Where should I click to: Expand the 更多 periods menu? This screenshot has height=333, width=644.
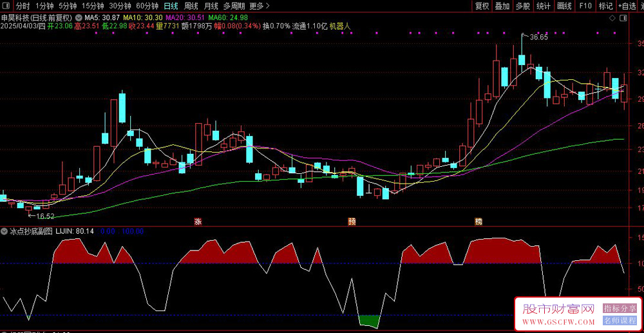[260, 6]
